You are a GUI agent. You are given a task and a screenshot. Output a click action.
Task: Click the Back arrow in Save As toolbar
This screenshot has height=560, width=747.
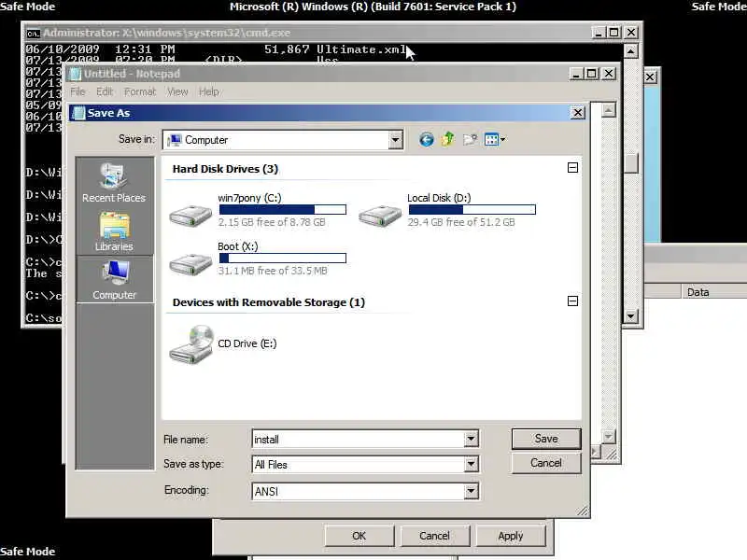(x=427, y=139)
